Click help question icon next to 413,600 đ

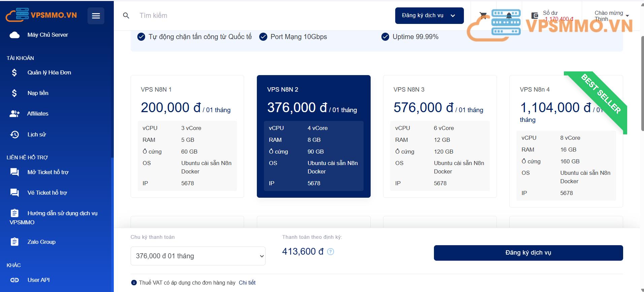pyautogui.click(x=331, y=252)
